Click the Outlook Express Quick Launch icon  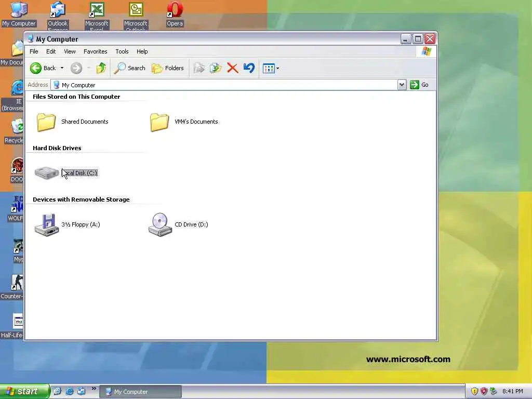(x=82, y=392)
